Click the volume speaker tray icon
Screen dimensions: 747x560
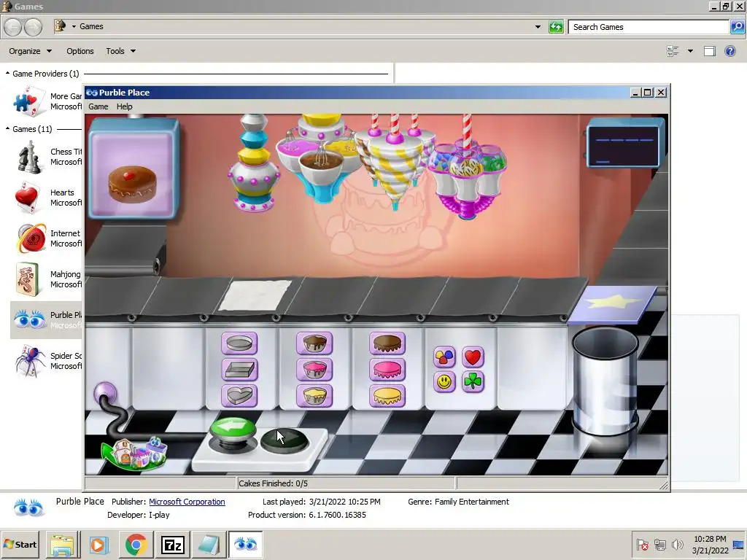(x=677, y=544)
